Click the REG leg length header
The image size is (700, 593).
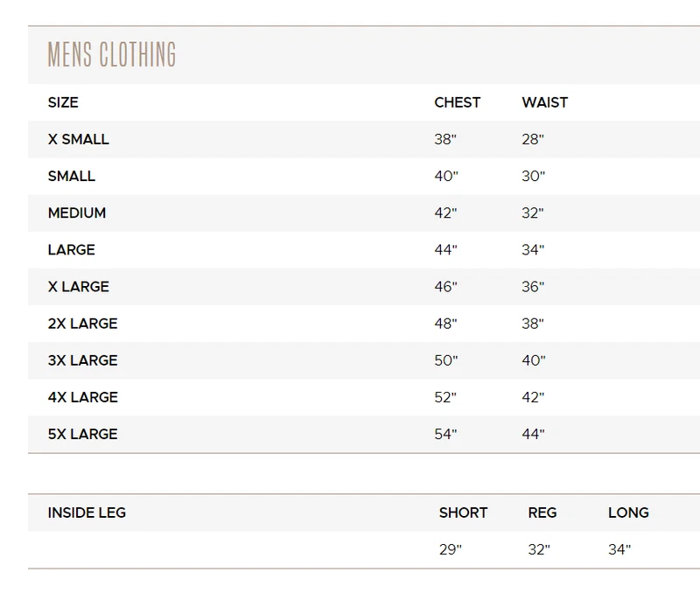coord(542,513)
